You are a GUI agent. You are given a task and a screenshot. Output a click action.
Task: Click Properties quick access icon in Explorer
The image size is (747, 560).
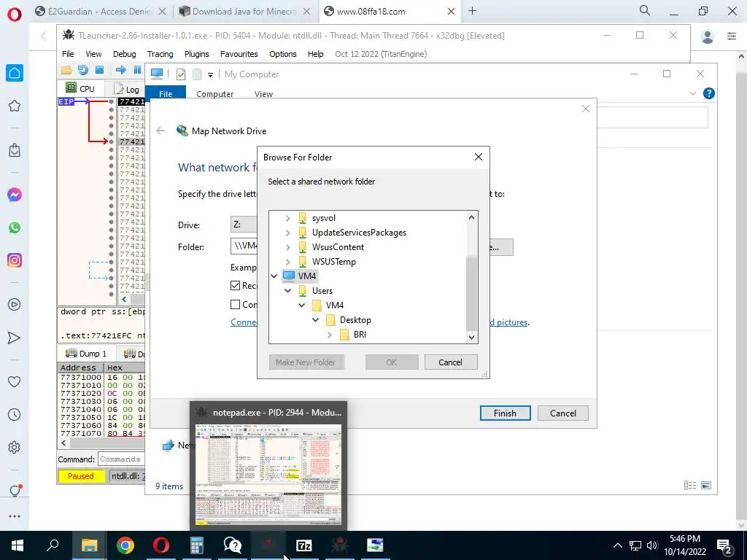coord(181,74)
